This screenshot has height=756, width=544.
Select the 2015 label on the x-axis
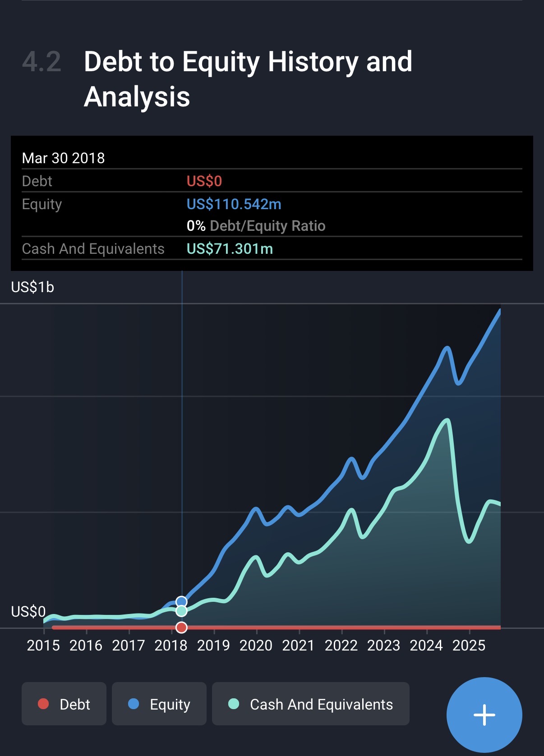coord(43,646)
